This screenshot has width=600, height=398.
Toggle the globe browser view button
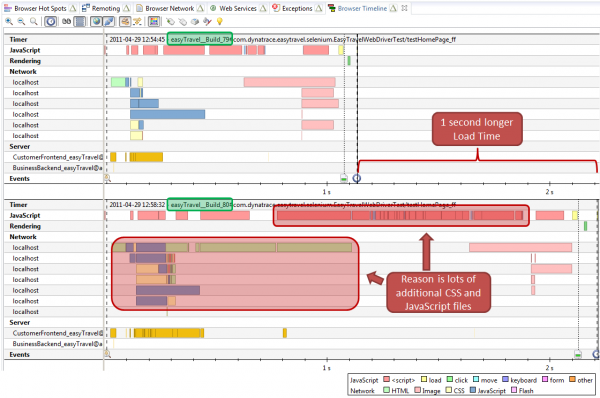click(x=96, y=21)
